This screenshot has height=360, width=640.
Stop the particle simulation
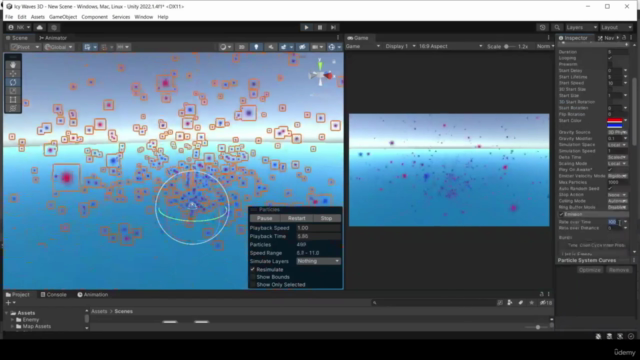(x=326, y=218)
